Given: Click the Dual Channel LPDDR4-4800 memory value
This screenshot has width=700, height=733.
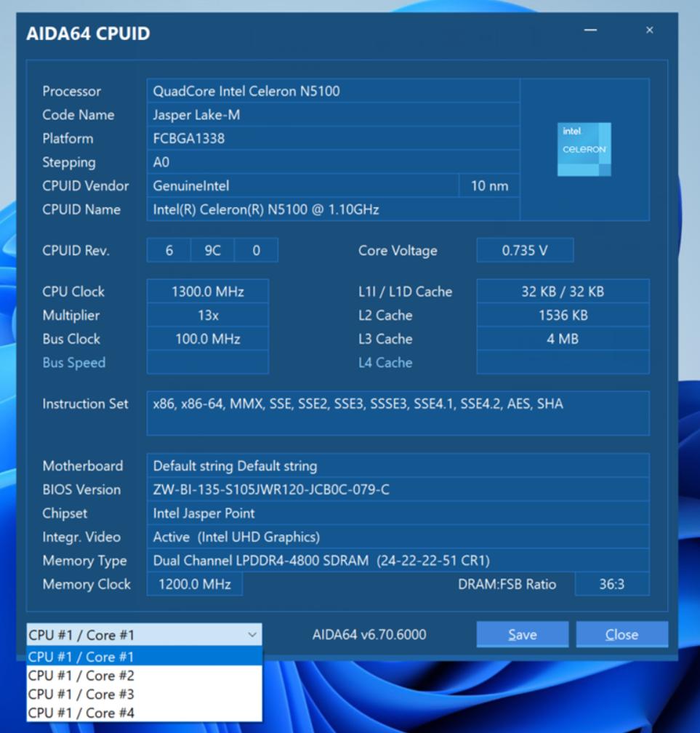Looking at the screenshot, I should click(x=398, y=561).
